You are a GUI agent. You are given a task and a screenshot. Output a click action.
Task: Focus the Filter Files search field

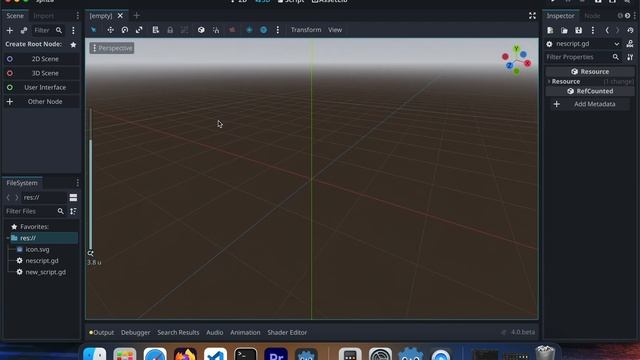(x=34, y=211)
